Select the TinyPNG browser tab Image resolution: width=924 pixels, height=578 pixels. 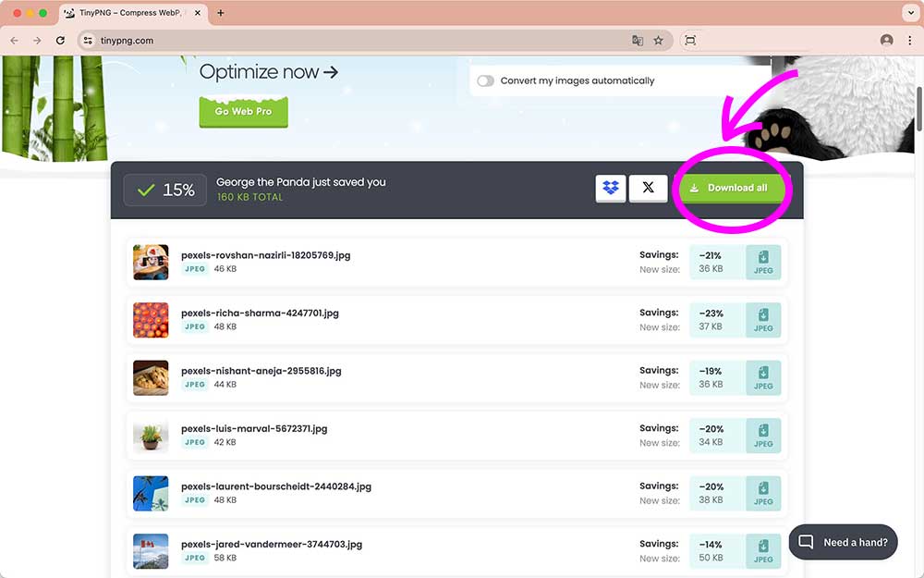pos(132,12)
